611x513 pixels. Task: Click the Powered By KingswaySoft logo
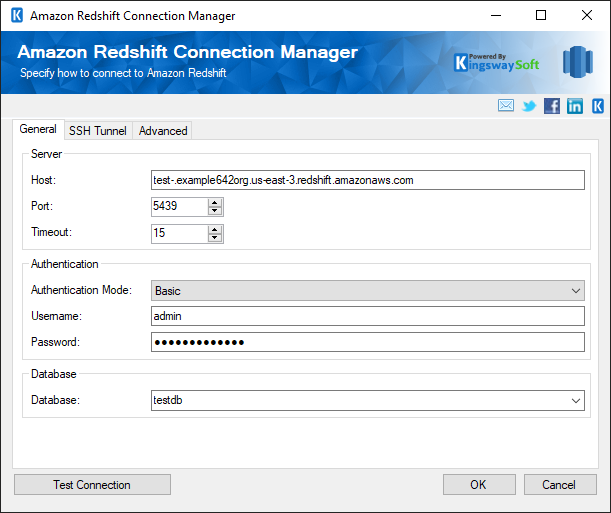point(497,62)
